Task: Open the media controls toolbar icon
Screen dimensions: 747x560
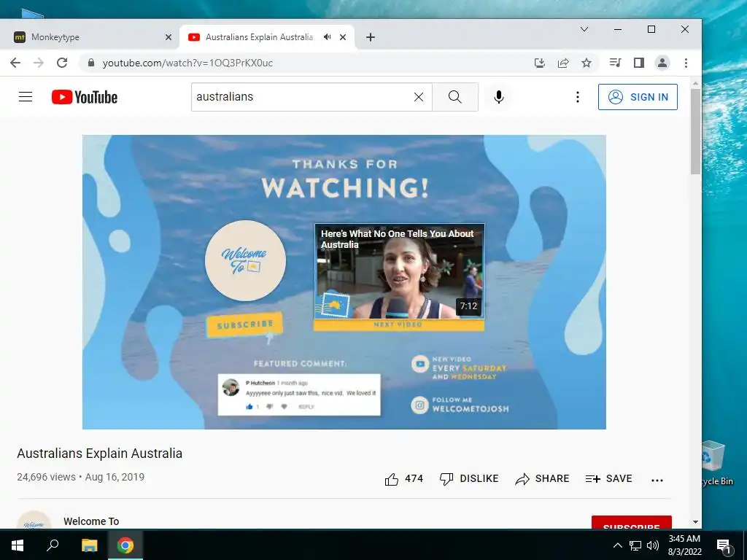Action: tap(615, 63)
